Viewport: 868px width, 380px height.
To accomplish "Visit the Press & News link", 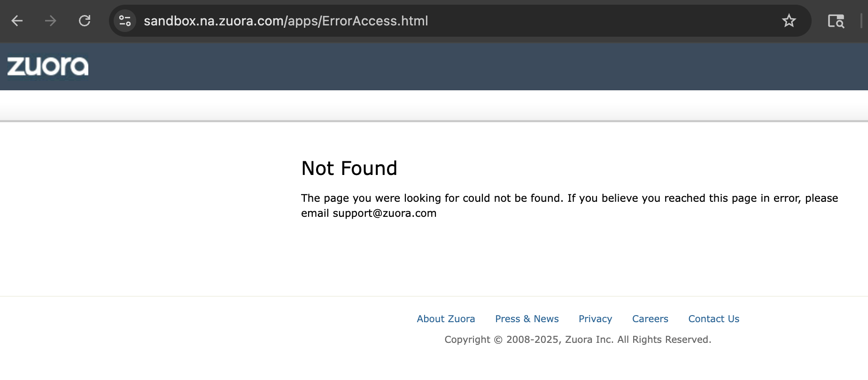I will coord(527,319).
